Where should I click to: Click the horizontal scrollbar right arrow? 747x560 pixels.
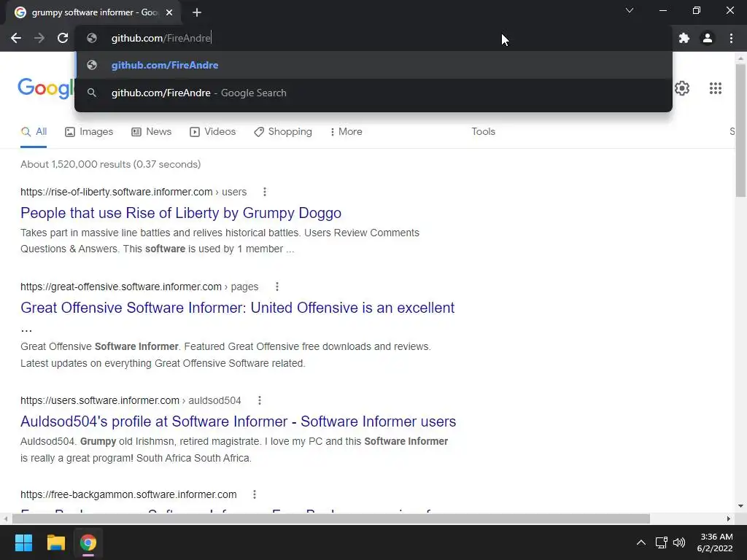[729, 518]
